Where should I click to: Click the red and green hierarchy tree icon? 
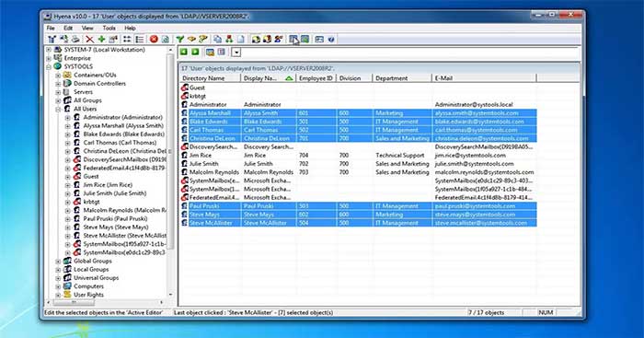(229, 40)
